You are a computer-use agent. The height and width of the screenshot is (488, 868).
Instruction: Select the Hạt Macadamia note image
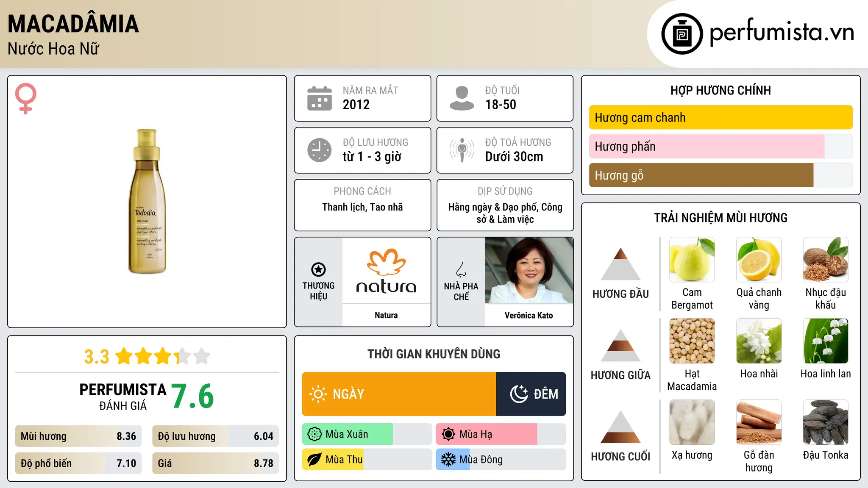(x=692, y=341)
